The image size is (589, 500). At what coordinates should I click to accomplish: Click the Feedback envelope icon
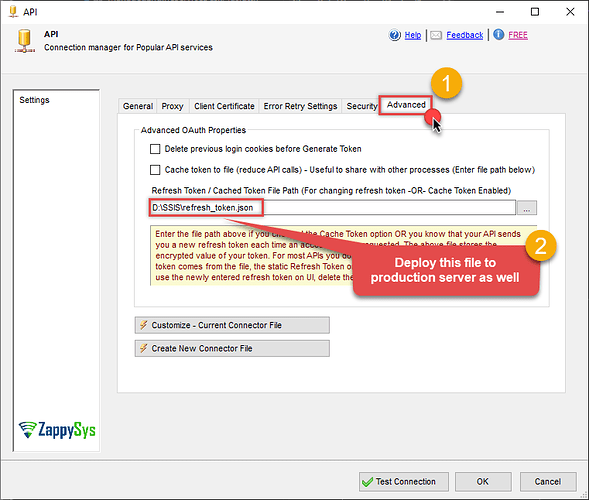[436, 35]
